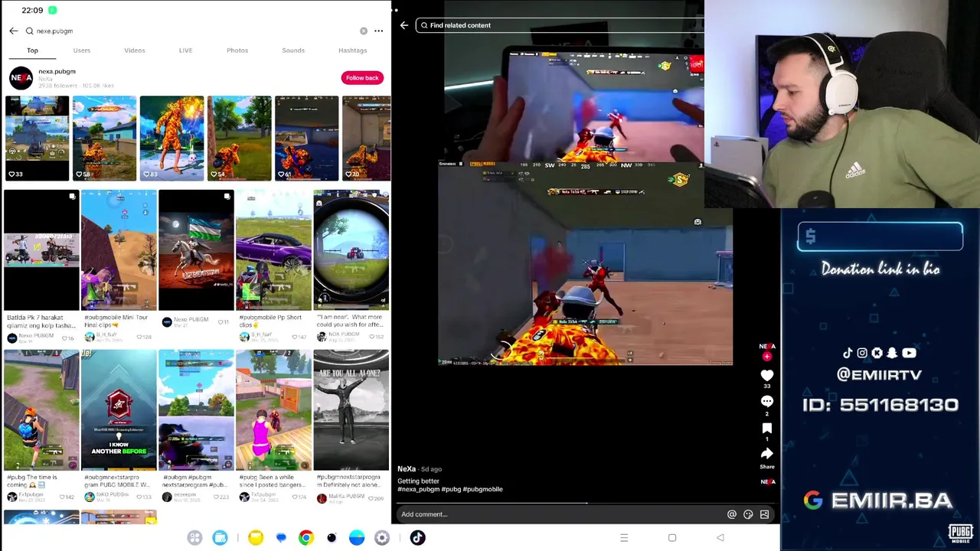Select the Sounds tab
Image resolution: width=980 pixels, height=551 pixels.
[293, 51]
